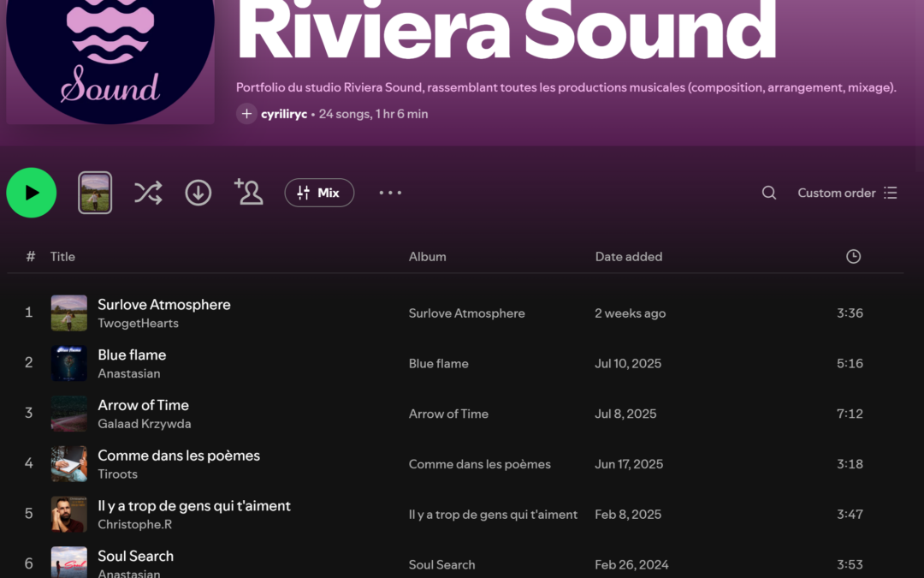Viewport: 924px width, 578px height.
Task: Click the Jun 17, 2025 date added
Action: (629, 464)
